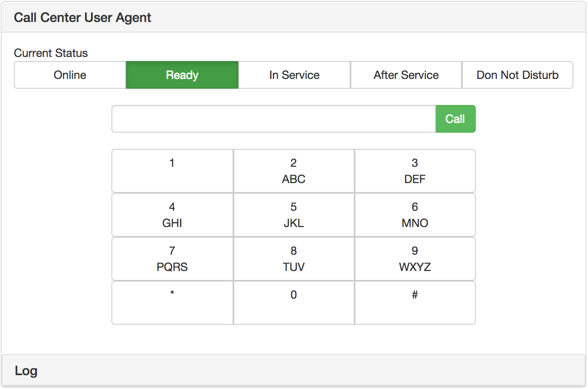Viewport: 588px width, 389px height.
Task: Switch status to In Service
Action: tap(294, 75)
